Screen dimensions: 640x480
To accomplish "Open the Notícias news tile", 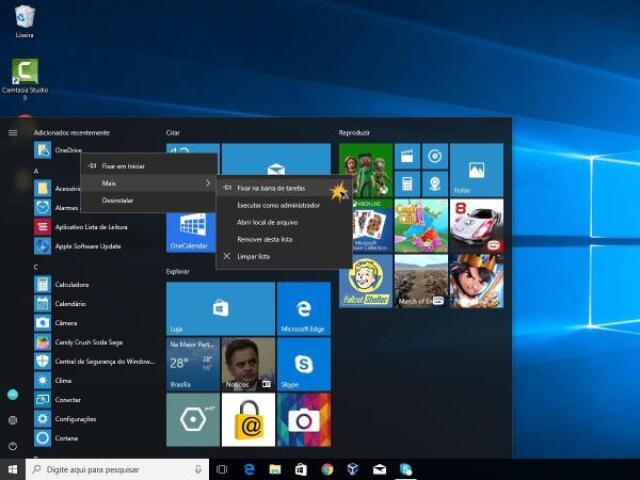I will pyautogui.click(x=248, y=364).
